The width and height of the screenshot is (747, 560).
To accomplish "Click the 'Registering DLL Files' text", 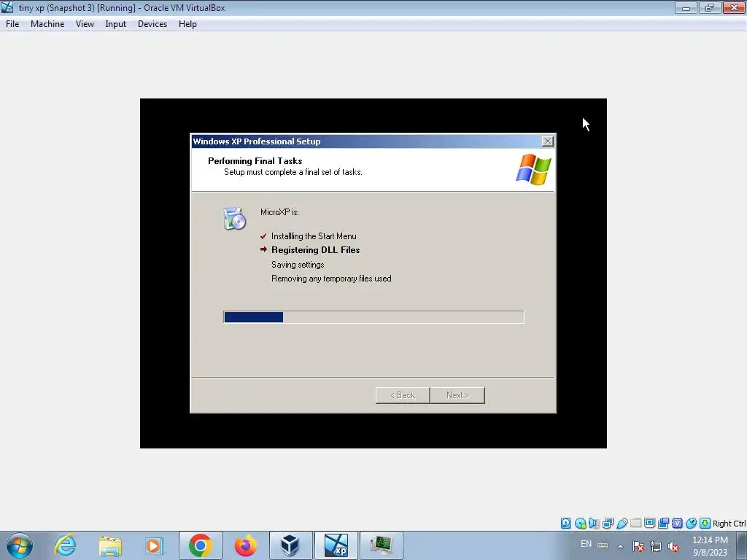I will pos(315,250).
